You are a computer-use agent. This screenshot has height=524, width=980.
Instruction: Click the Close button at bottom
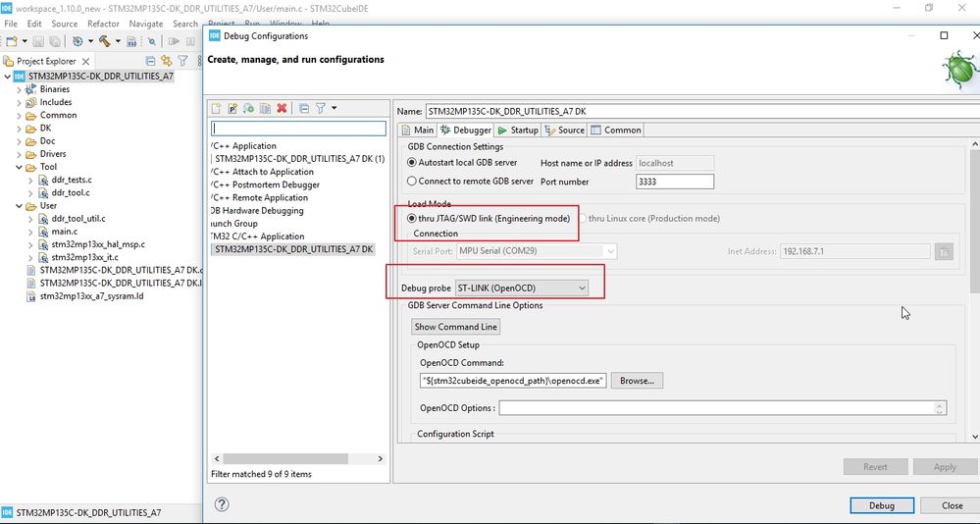tap(952, 505)
